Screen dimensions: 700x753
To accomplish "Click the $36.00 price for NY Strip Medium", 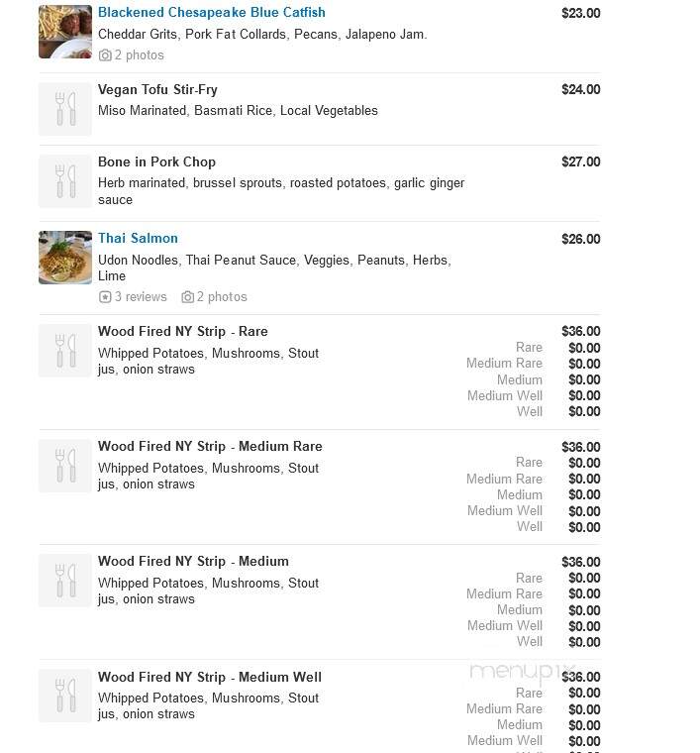I will [x=580, y=562].
